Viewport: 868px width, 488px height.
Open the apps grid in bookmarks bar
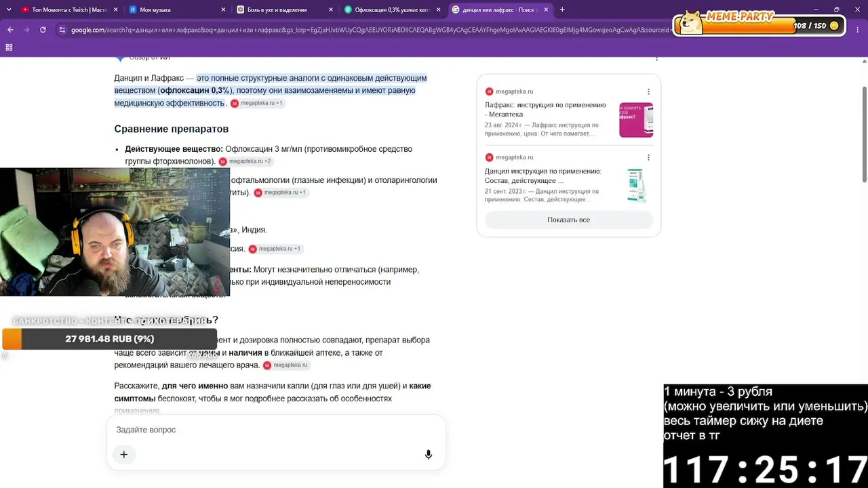pyautogui.click(x=9, y=47)
